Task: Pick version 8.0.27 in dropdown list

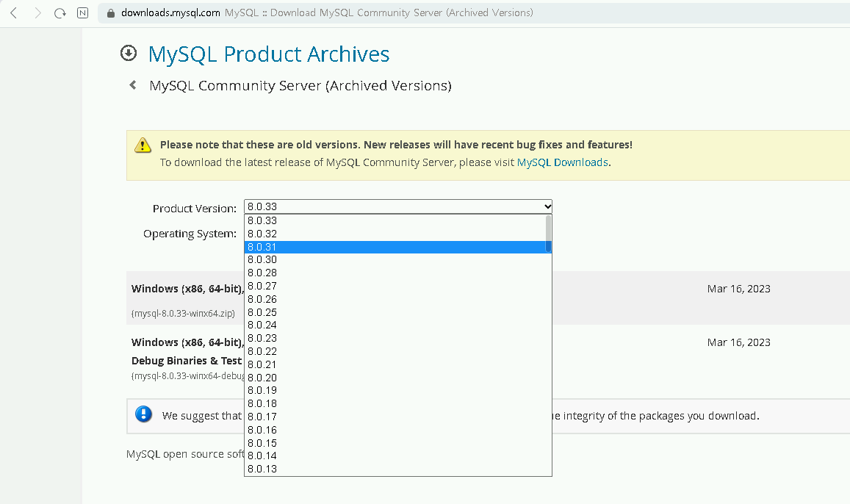Action: [395, 286]
